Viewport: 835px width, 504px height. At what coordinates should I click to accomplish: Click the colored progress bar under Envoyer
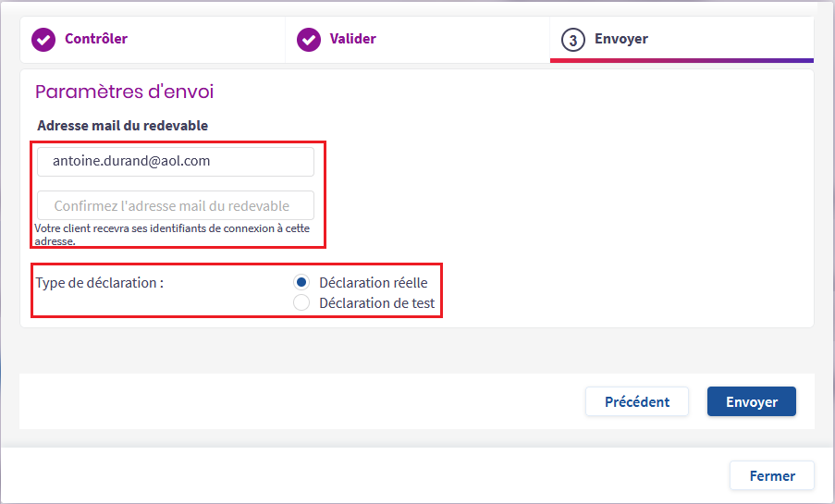coord(682,60)
